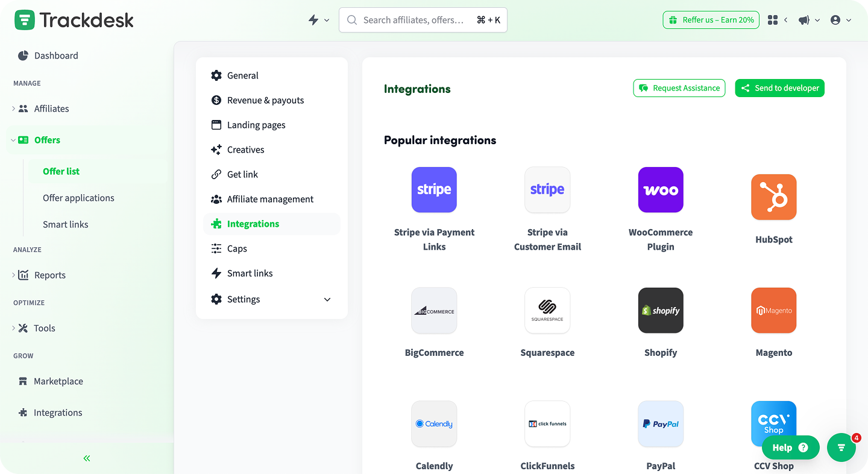This screenshot has height=474, width=868.
Task: Expand the Tools section chevron
Action: coord(13,328)
